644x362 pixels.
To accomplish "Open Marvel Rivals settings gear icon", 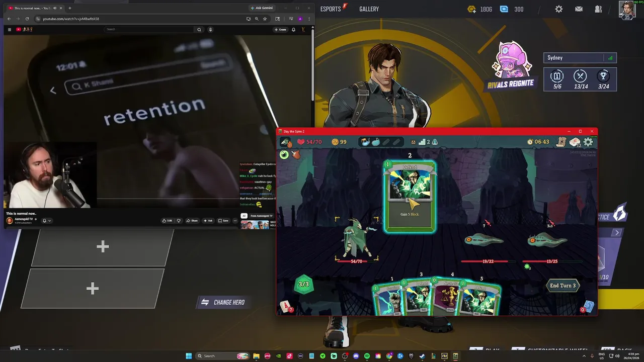I will click(x=559, y=9).
